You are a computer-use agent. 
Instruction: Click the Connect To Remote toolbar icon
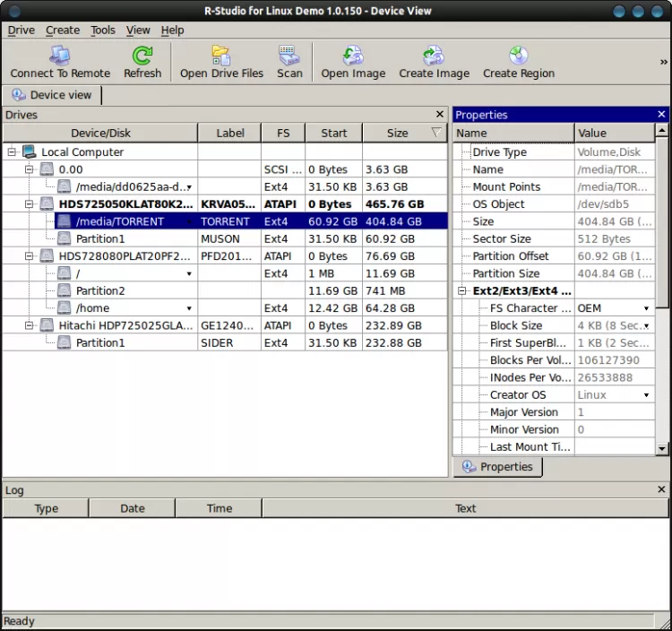(60, 62)
